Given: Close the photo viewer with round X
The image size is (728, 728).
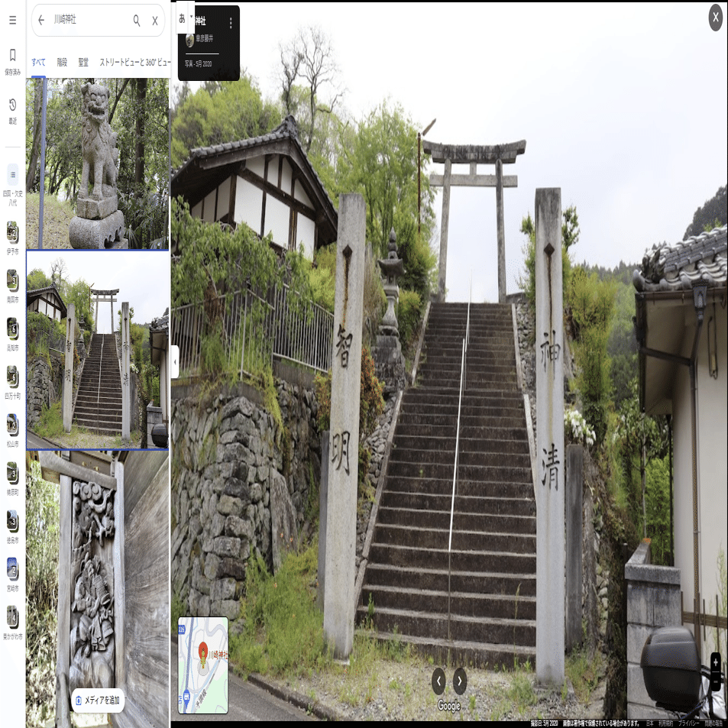Looking at the screenshot, I should coord(716,18).
